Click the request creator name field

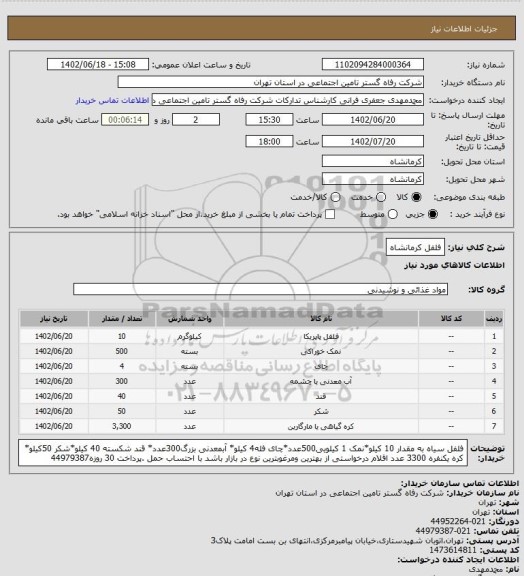tap(288, 100)
